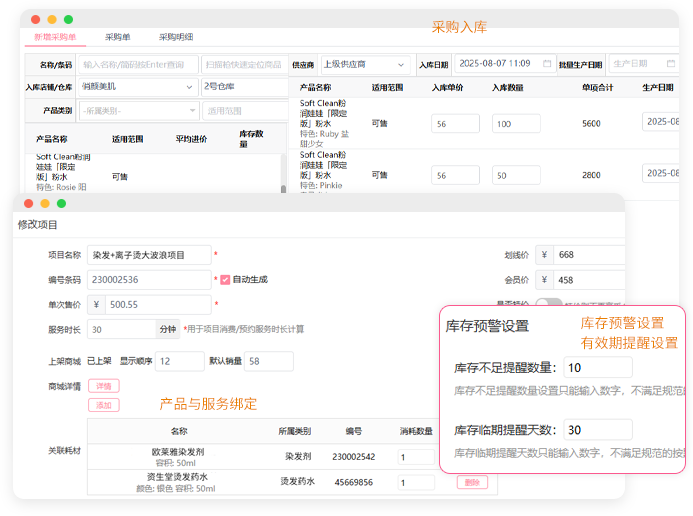Click the 2号仓库 warehouse field
Image resolution: width=693 pixels, height=516 pixels.
[x=244, y=87]
